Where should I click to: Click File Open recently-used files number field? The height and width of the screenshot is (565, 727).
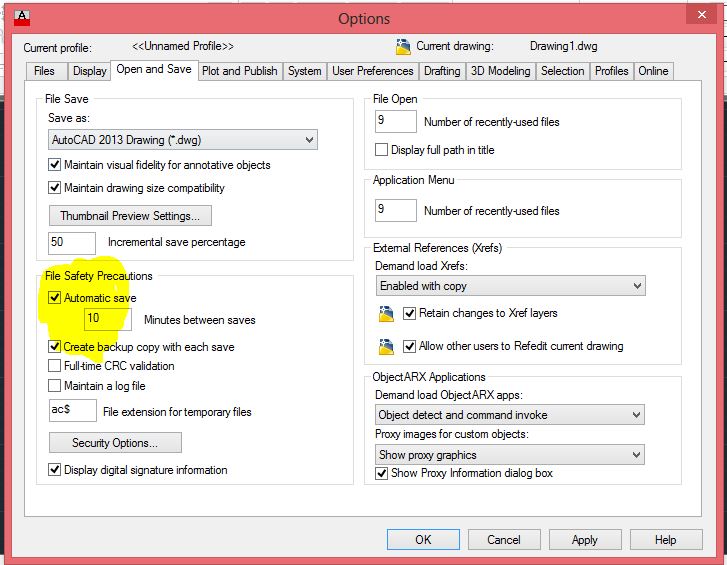point(395,121)
